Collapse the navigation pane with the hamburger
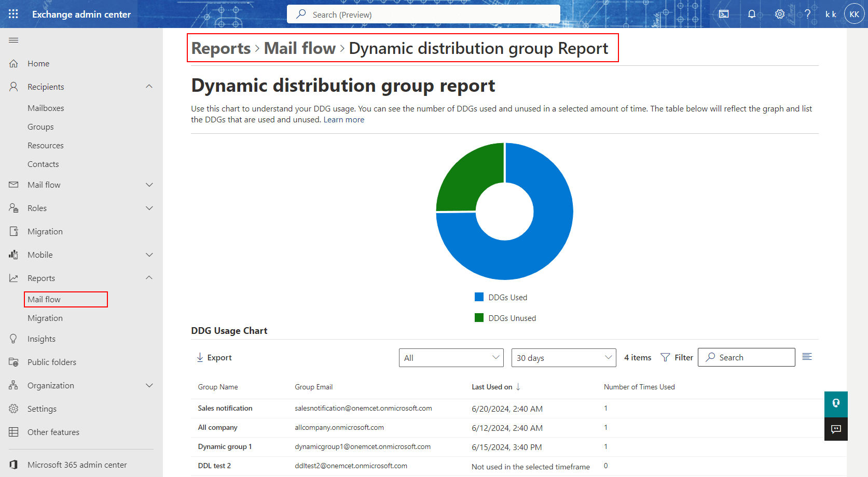The width and height of the screenshot is (868, 477). click(x=13, y=40)
